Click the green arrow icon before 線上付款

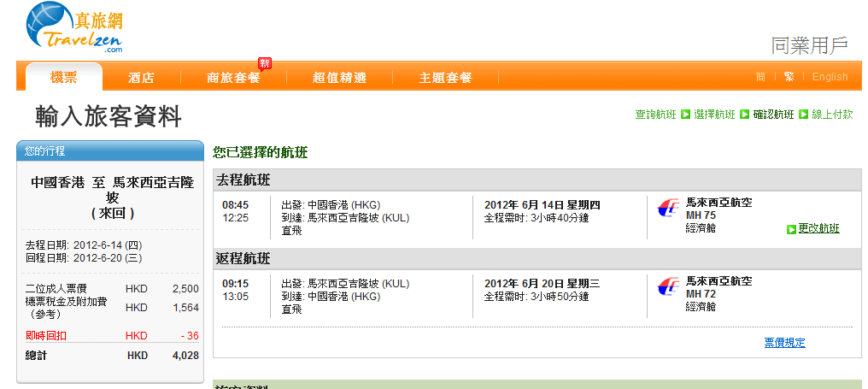(803, 115)
